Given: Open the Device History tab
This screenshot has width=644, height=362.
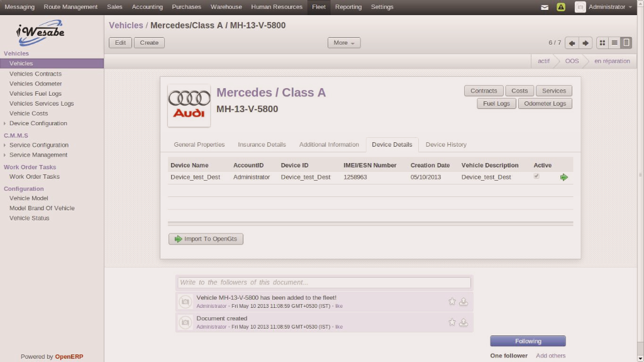Looking at the screenshot, I should pyautogui.click(x=446, y=145).
